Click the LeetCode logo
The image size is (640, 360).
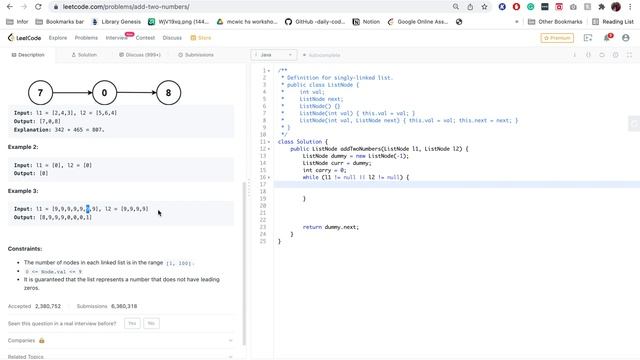[24, 38]
